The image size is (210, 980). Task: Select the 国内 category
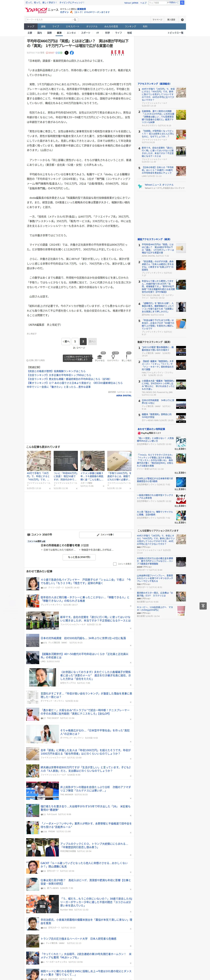40,33
